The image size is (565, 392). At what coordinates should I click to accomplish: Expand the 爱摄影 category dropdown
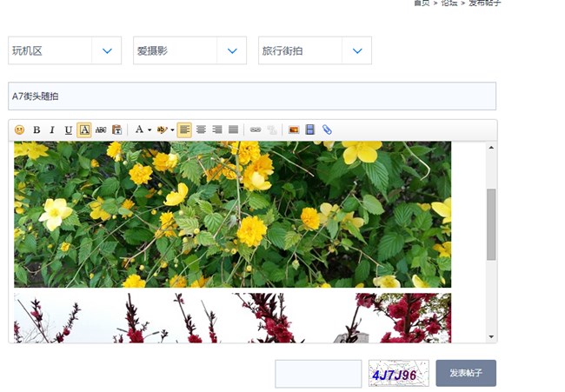[x=231, y=51]
